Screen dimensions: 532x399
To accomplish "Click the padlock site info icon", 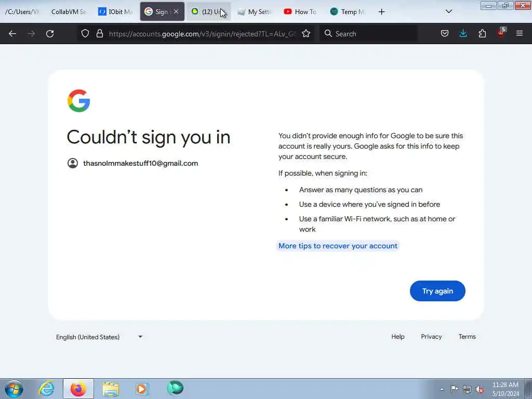I will (x=99, y=33).
